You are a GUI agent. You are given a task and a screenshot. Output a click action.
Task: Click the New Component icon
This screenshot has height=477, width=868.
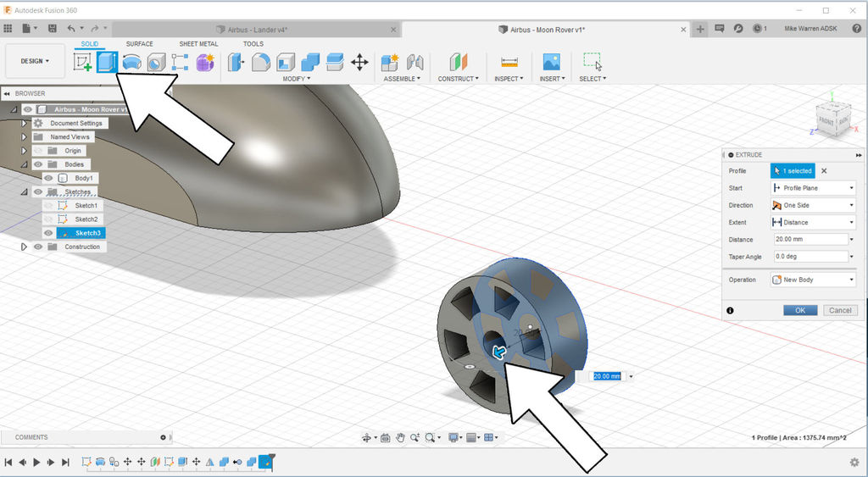click(390, 62)
